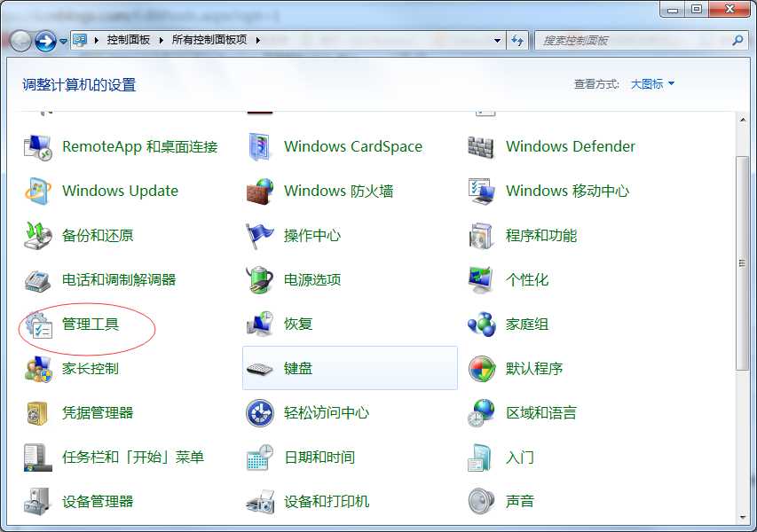Open the 管理工具 icon
The image size is (757, 532).
(x=39, y=325)
